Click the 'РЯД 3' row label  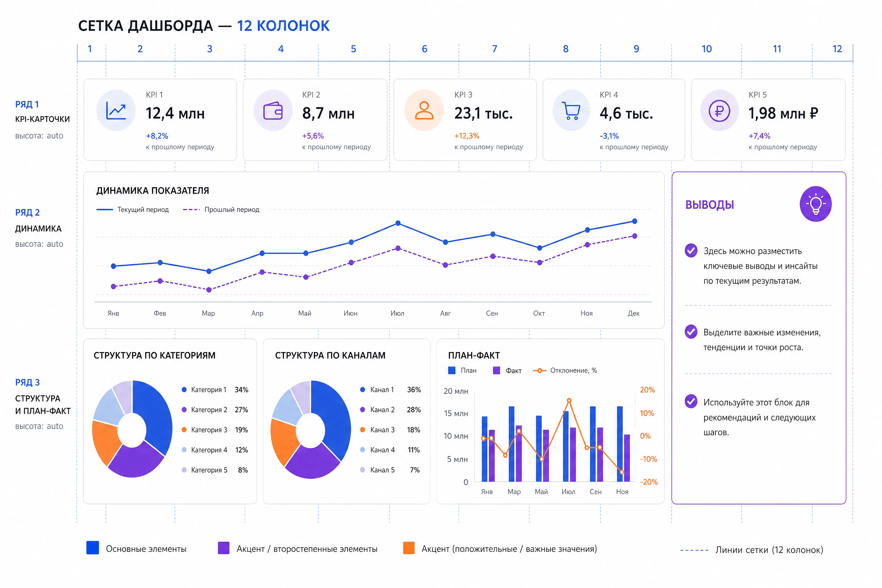click(x=27, y=382)
